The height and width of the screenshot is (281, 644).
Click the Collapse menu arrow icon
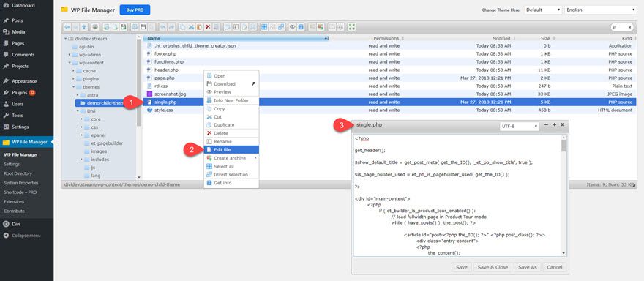[x=6, y=236]
